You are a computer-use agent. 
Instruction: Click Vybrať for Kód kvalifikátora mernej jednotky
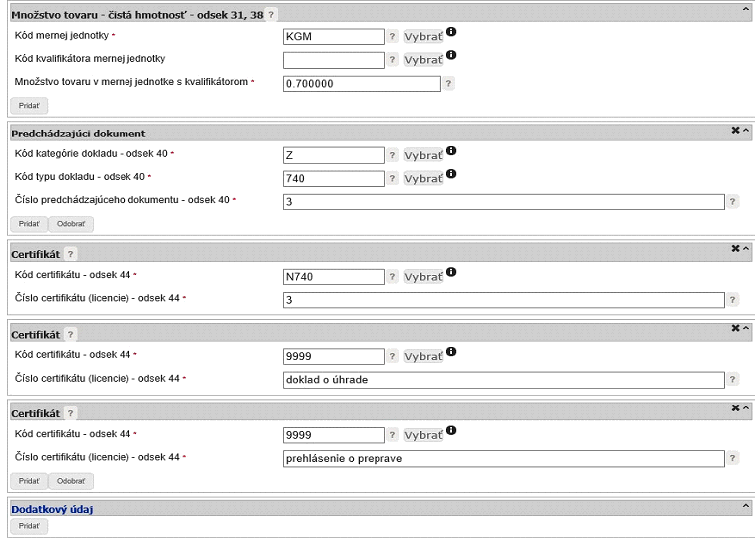pos(423,60)
